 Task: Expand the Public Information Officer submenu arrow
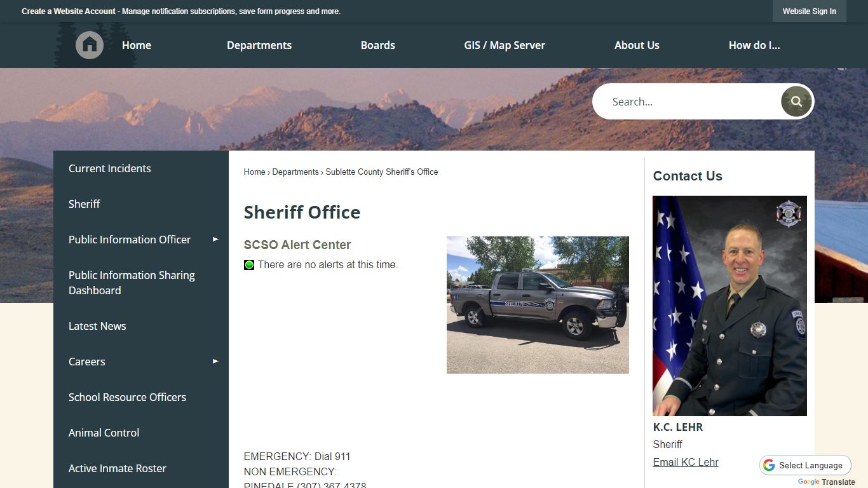[215, 240]
